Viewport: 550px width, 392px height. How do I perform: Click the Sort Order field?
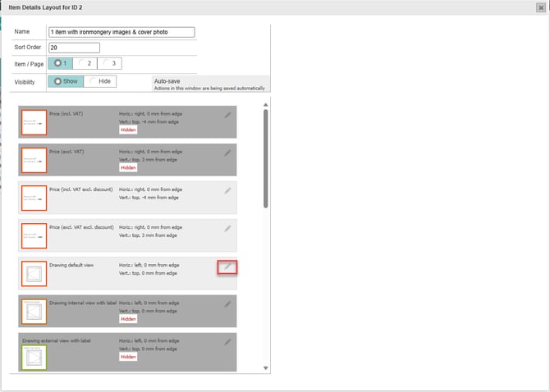tap(74, 48)
